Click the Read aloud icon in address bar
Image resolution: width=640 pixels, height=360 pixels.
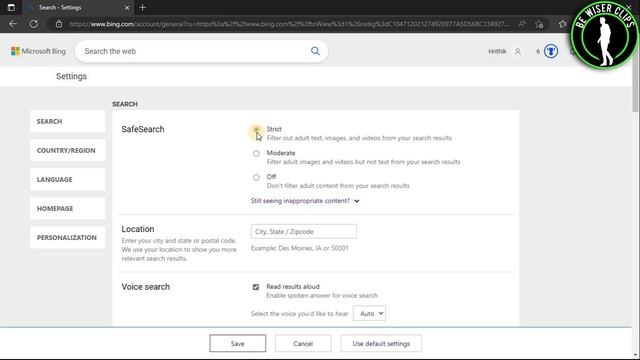tap(522, 24)
